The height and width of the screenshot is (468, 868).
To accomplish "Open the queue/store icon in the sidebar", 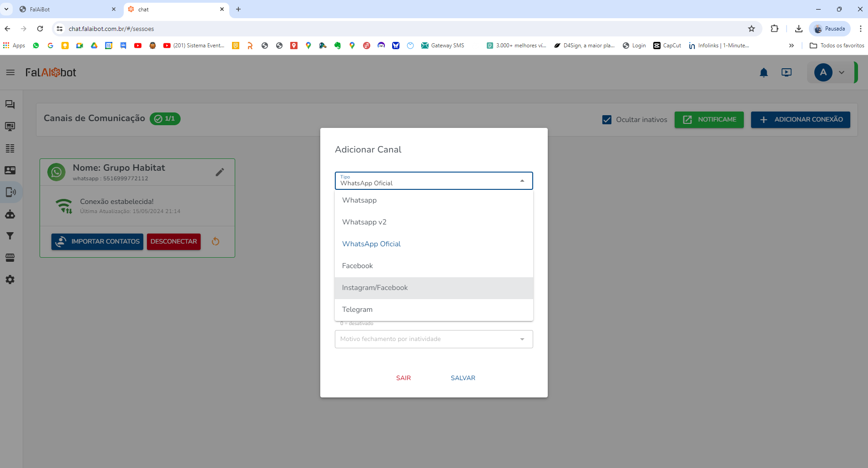I will point(10,258).
